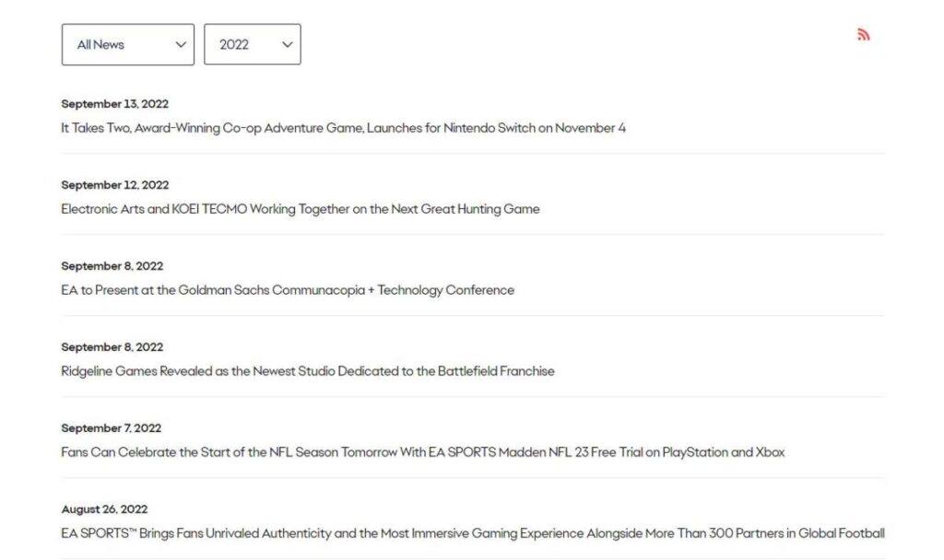Open the All News category dropdown
The image size is (944, 560).
coord(127,44)
